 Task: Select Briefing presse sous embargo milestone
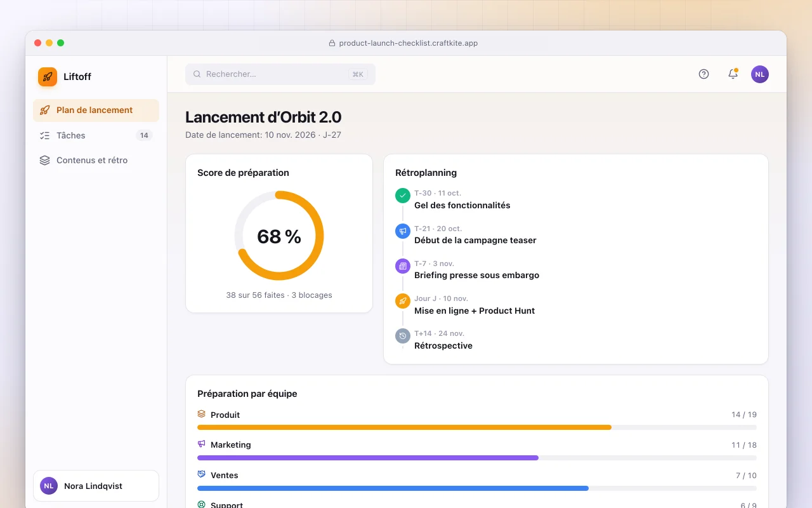coord(476,275)
